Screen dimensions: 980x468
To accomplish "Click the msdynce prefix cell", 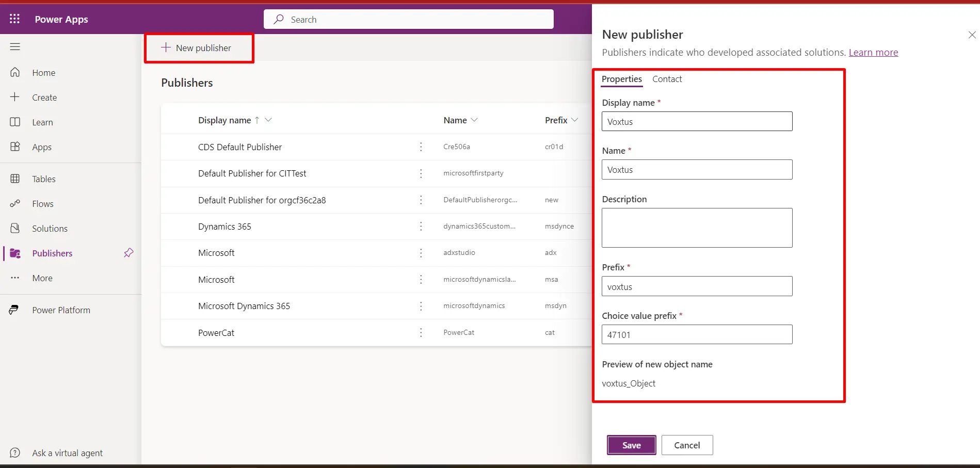I will coord(559,226).
